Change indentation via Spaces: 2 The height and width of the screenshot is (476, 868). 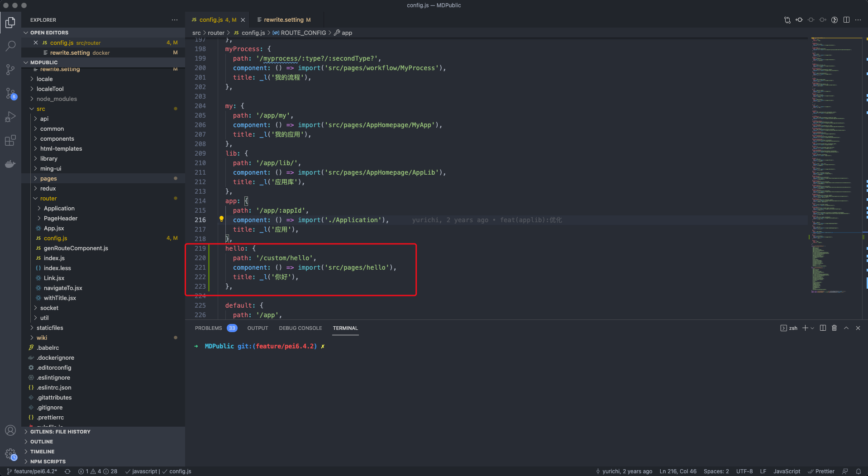pyautogui.click(x=716, y=471)
